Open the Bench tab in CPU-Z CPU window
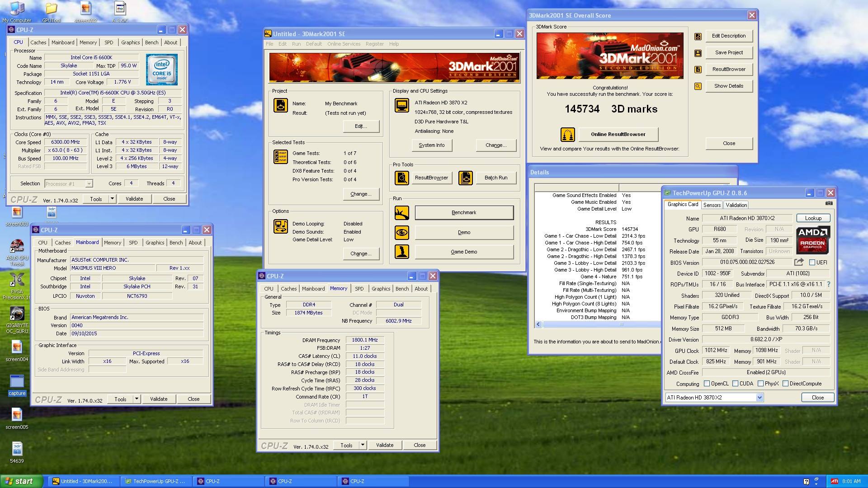 click(152, 42)
